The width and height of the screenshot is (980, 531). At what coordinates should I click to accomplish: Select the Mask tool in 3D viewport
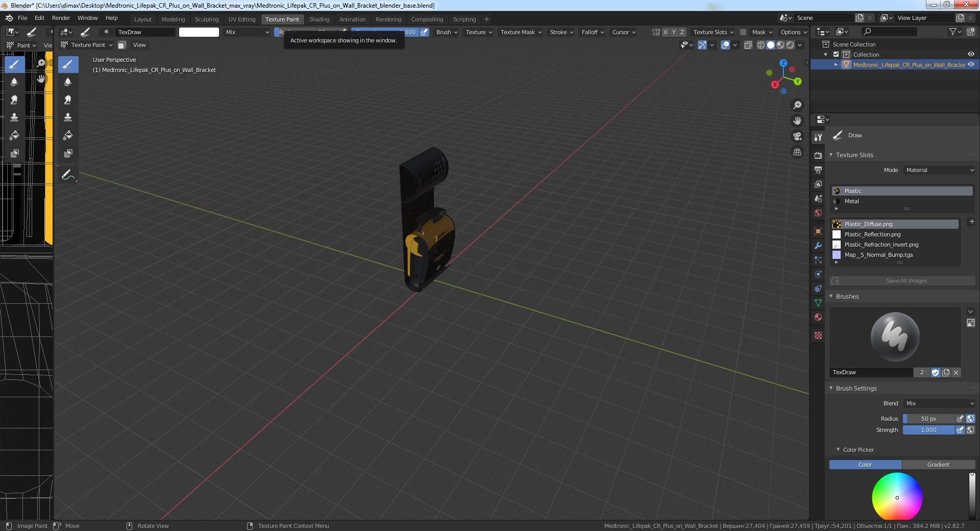pos(68,153)
